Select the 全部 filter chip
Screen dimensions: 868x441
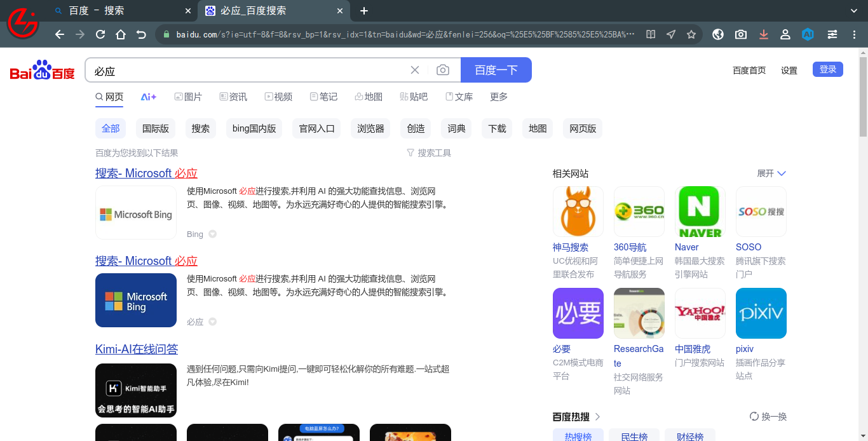pyautogui.click(x=111, y=128)
